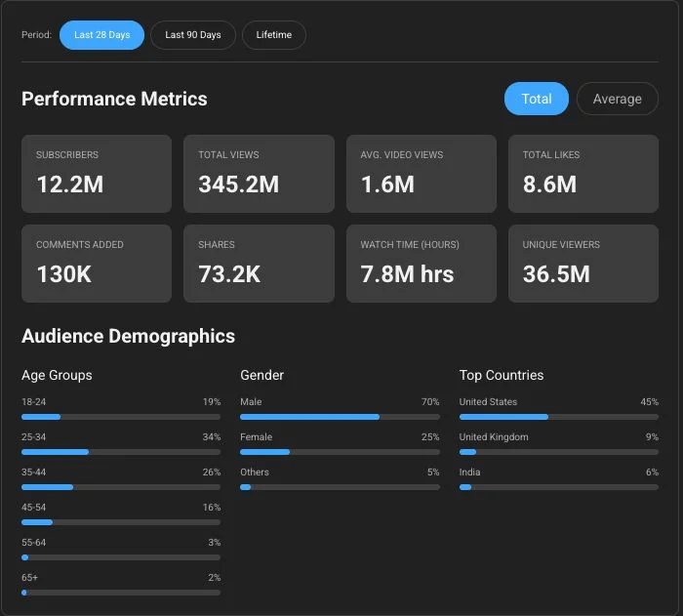The height and width of the screenshot is (616, 683).
Task: Click the India country percentage bar
Action: tap(559, 487)
